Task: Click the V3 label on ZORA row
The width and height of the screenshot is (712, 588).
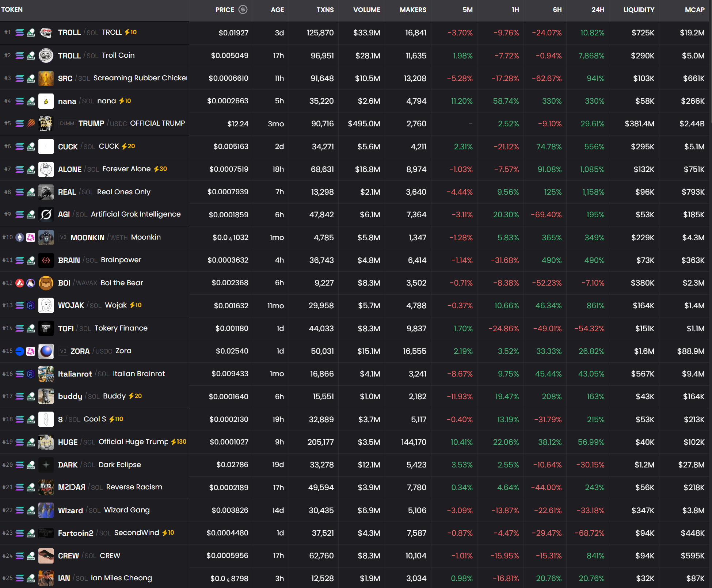Action: [63, 351]
